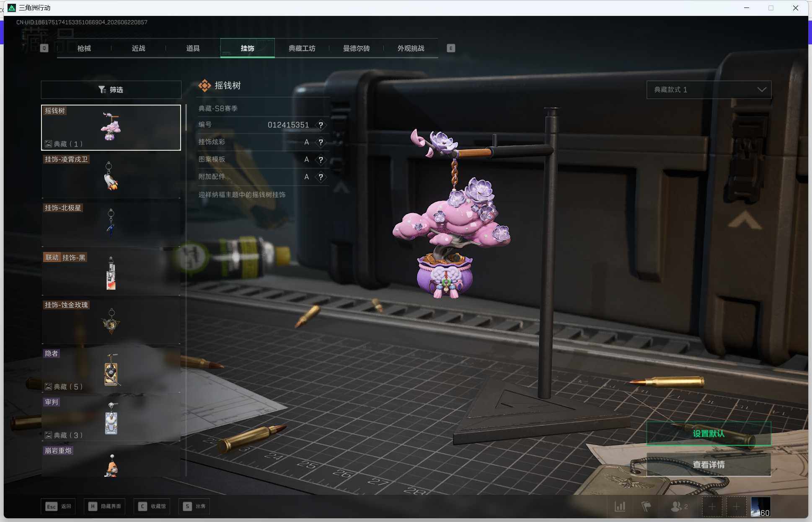Switch to the 枪械 tab
The width and height of the screenshot is (812, 522).
coord(84,49)
